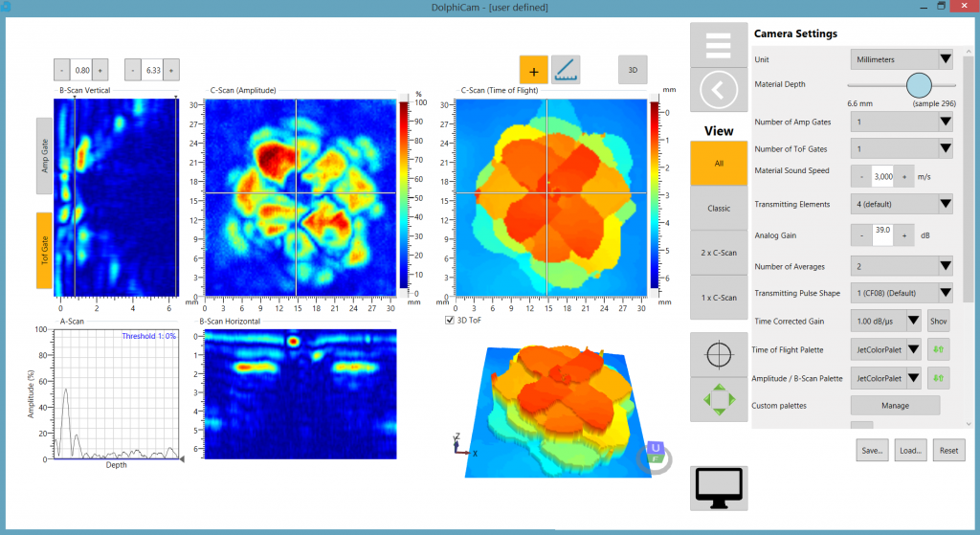Click the A-Scan threshold marker triangle
This screenshot has width=980, height=535.
pos(182,459)
